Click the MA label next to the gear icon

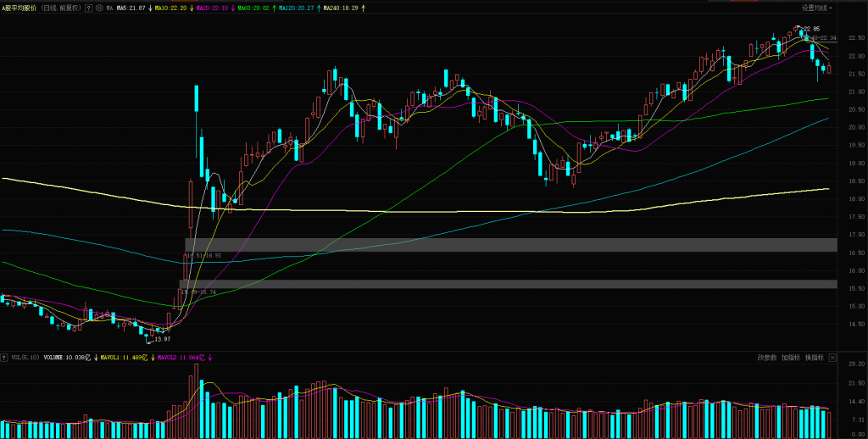tap(109, 8)
